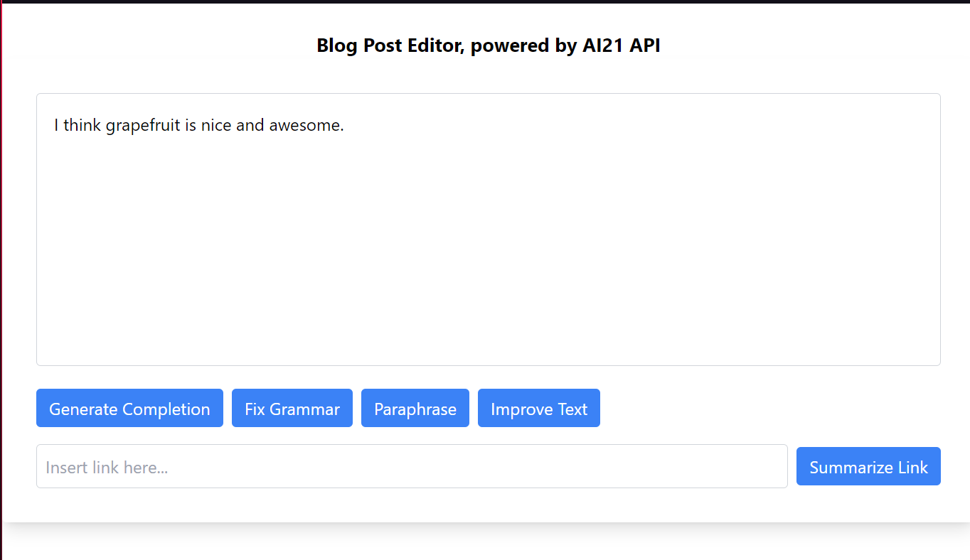Image resolution: width=970 pixels, height=560 pixels.
Task: Click the text 'I think grapefruit is nice and awesome.'
Action: 199,126
